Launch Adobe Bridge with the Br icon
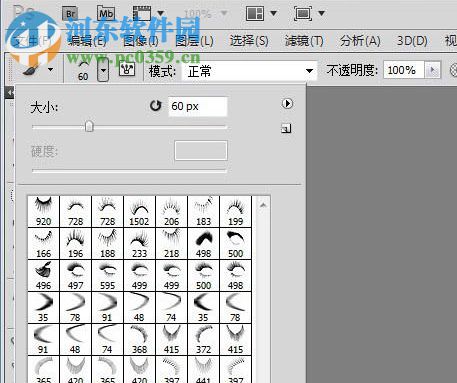This screenshot has height=383, width=457. 71,14
